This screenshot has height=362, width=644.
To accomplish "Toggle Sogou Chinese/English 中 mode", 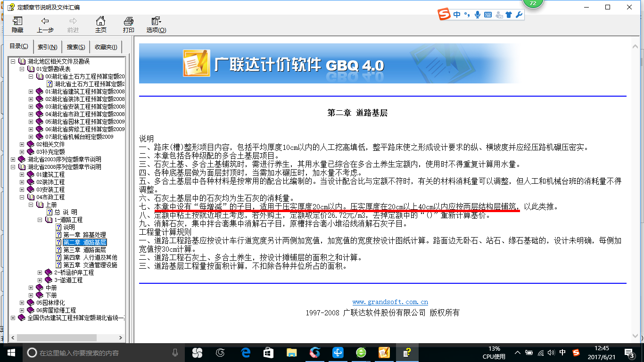I will coord(457,15).
